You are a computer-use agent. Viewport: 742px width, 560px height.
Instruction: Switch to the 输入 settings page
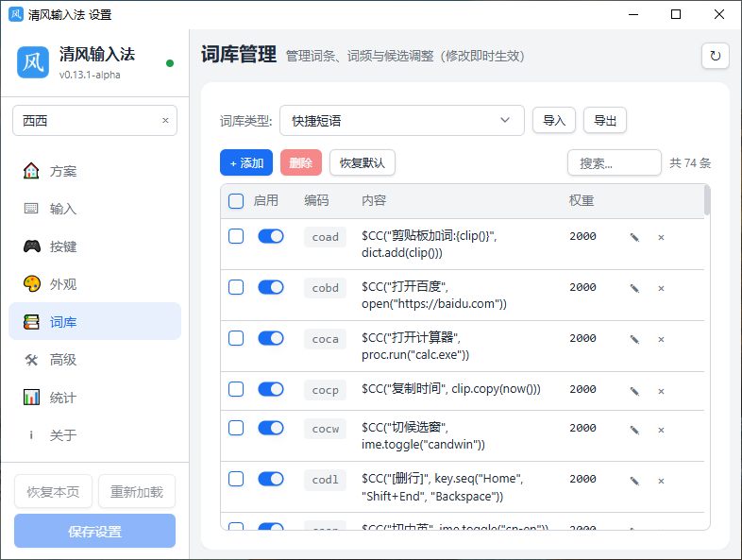pyautogui.click(x=94, y=209)
